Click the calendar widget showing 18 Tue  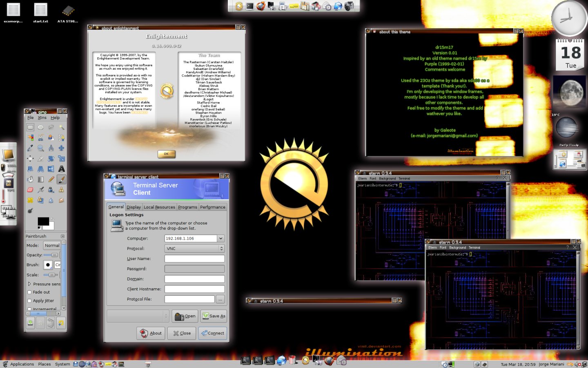(x=570, y=55)
